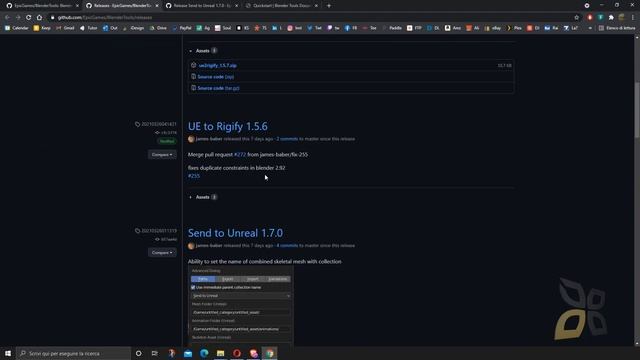The image size is (640, 360).
Task: Close the Quickstart Blender Tools tab
Action: (x=316, y=6)
